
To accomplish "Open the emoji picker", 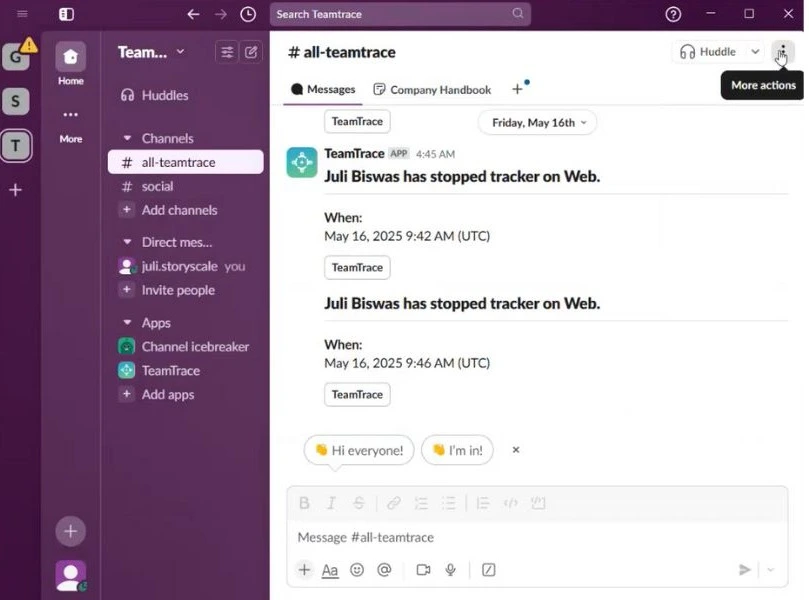I will [357, 570].
